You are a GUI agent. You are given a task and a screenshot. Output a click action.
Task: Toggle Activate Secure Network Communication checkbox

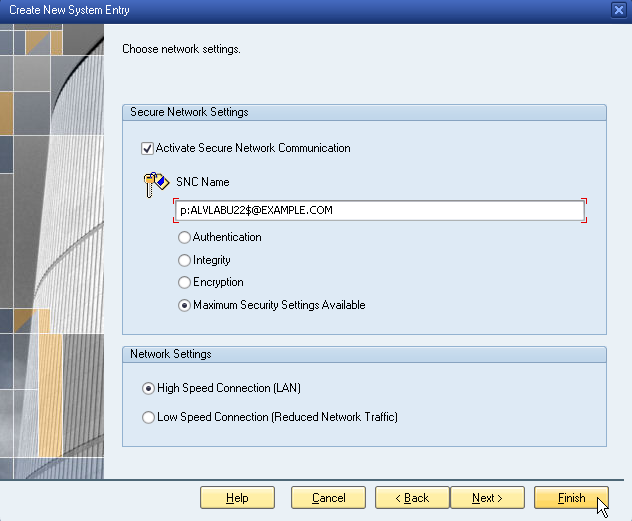148,148
